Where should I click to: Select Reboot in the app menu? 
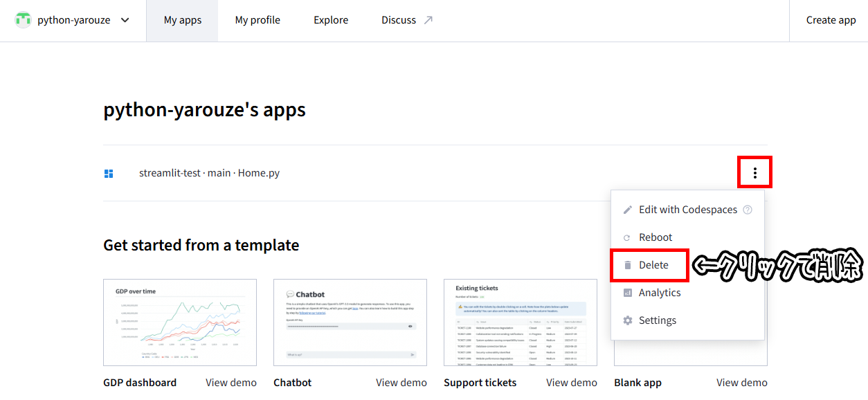pos(687,237)
